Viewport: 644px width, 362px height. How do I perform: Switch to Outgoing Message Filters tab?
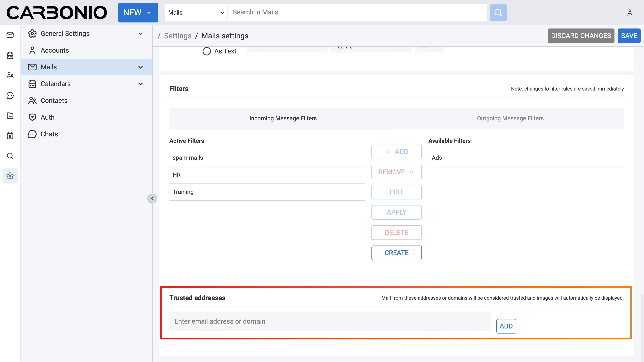click(x=510, y=118)
